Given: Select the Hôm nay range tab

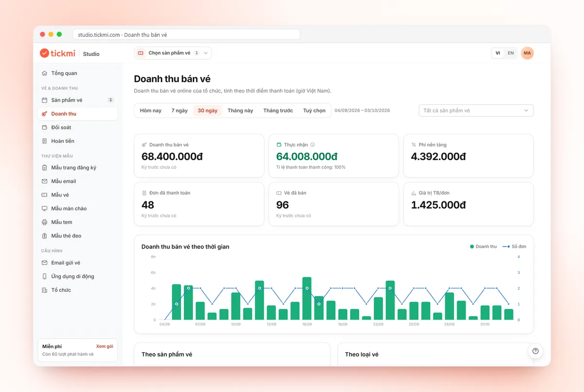Looking at the screenshot, I should coord(151,110).
